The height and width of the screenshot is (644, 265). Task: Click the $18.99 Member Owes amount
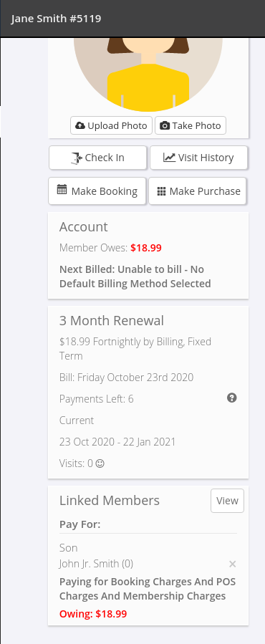click(146, 248)
